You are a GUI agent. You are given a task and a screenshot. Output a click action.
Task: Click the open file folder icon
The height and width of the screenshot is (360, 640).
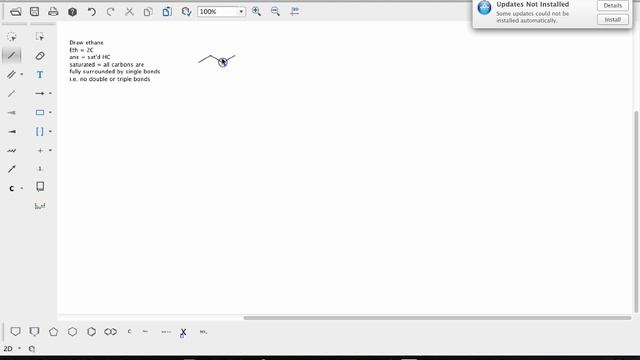(16, 11)
